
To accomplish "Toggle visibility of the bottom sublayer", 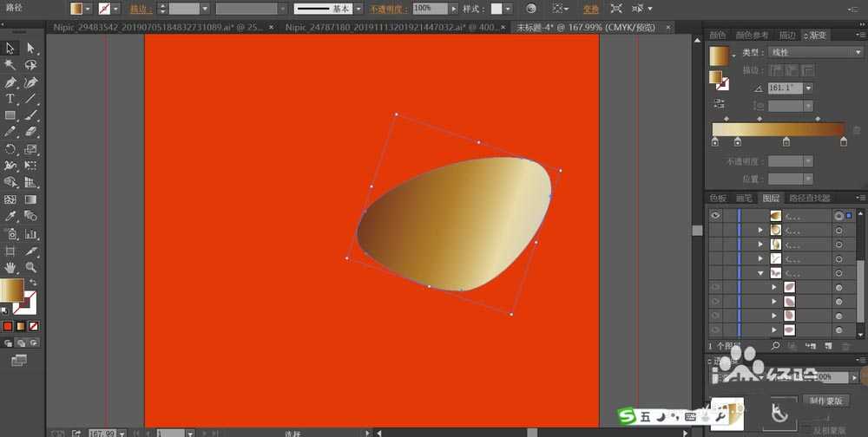I will click(x=716, y=330).
